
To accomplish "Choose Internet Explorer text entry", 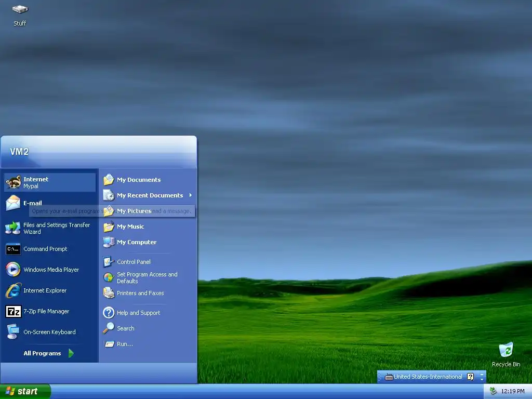I will tap(45, 290).
